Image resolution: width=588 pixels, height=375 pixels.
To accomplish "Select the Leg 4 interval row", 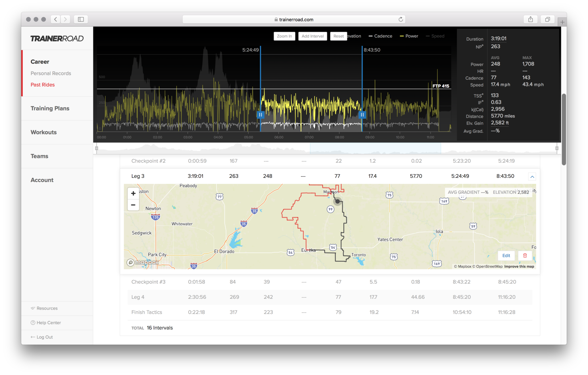I will click(330, 297).
